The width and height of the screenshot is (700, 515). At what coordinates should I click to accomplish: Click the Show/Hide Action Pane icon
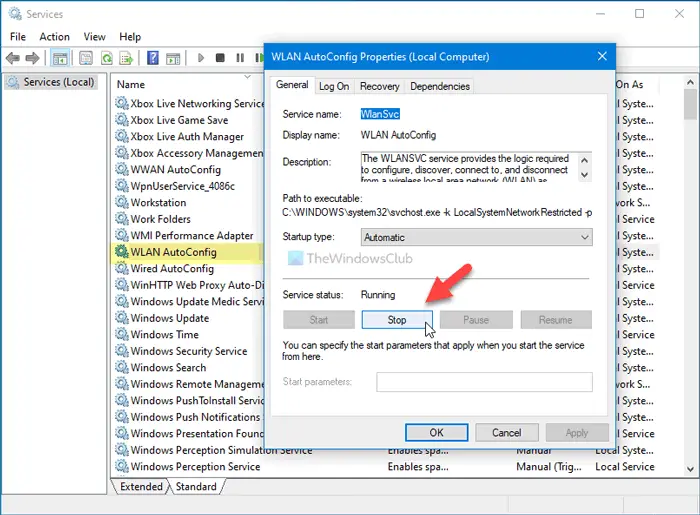pos(173,58)
